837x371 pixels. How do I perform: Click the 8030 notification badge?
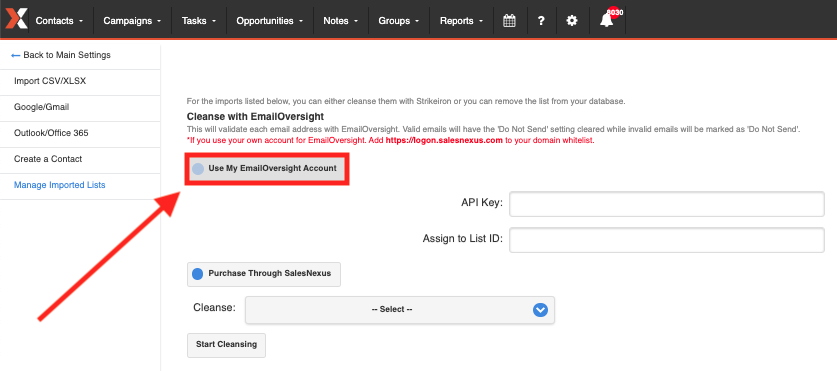click(615, 12)
